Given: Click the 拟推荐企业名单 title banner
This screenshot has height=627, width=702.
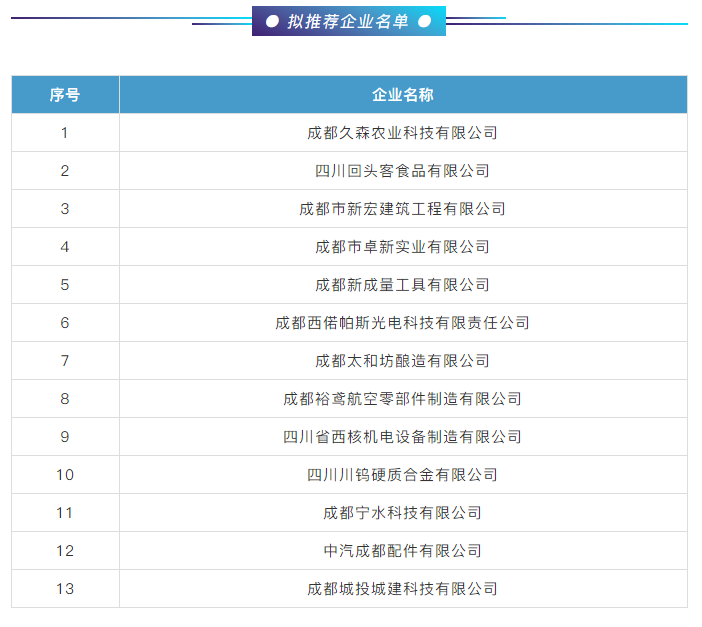Looking at the screenshot, I should click(x=349, y=21).
